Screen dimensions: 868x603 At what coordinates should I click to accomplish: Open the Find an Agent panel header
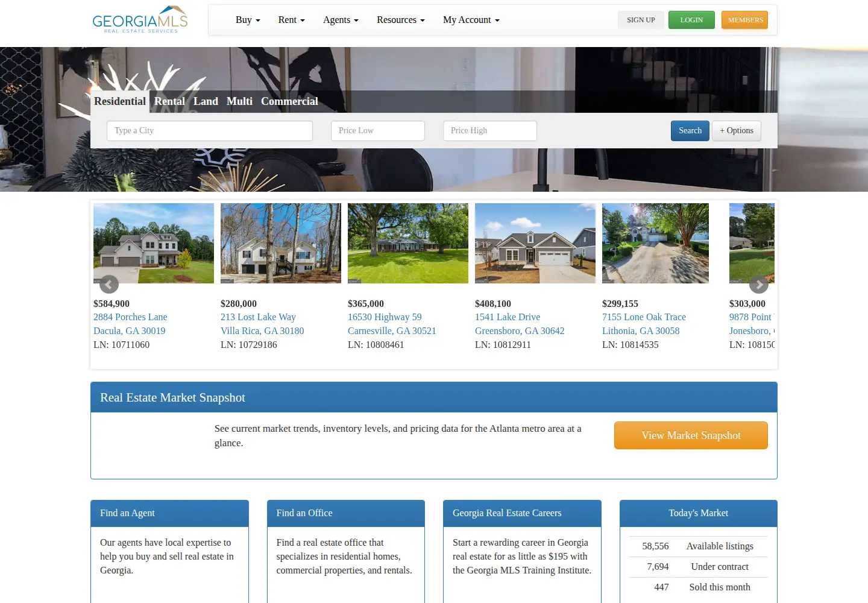pyautogui.click(x=169, y=513)
